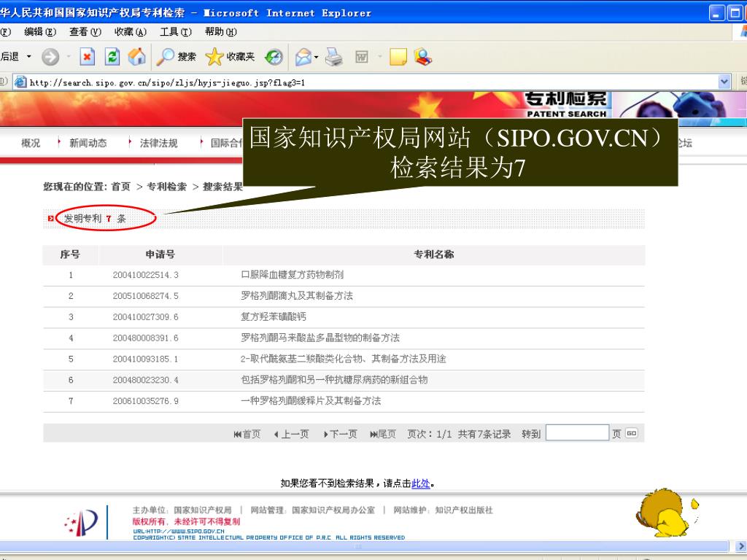747x560 pixels.
Task: Open the 编辑(E) menu
Action: (x=41, y=32)
